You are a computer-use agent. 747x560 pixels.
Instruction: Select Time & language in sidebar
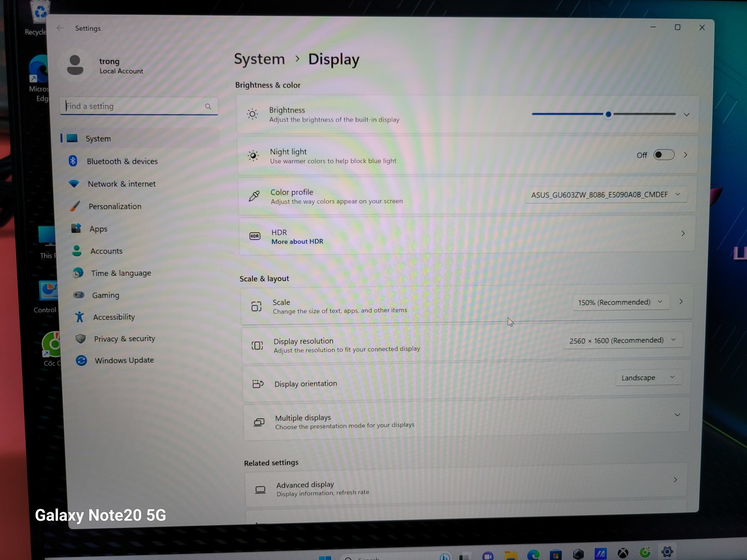point(121,273)
